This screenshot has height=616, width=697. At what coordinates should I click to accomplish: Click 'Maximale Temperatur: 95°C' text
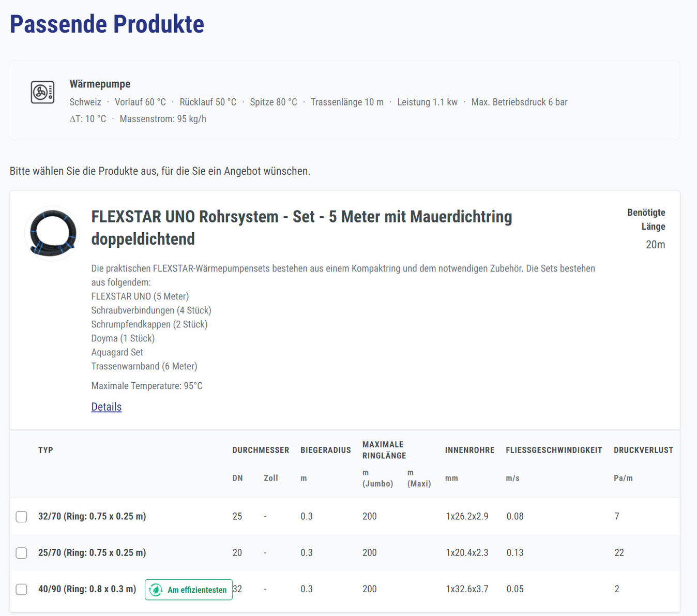[x=147, y=386]
